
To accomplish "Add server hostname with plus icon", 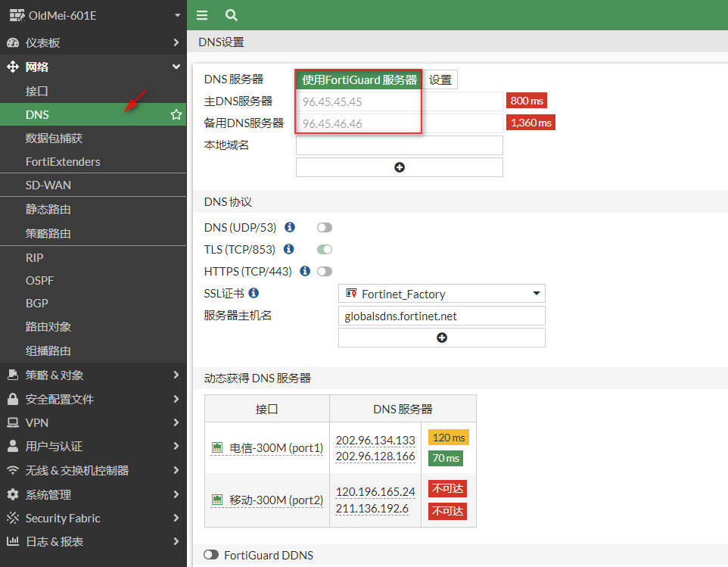I will click(x=441, y=338).
